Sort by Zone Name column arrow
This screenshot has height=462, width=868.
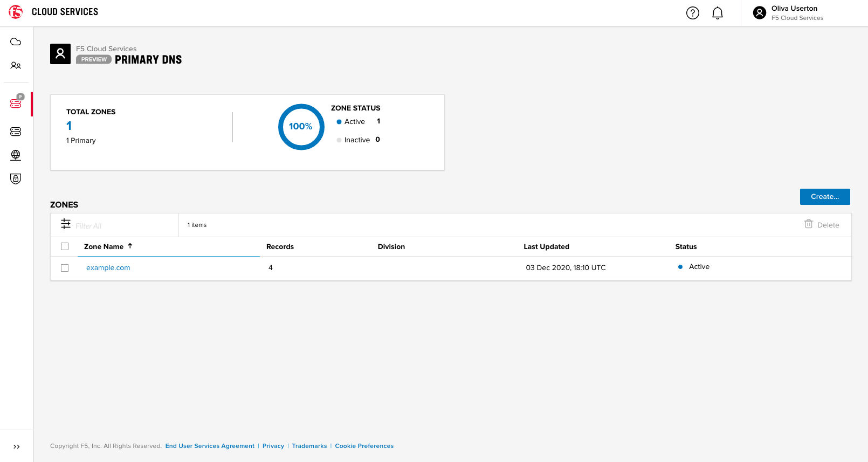click(130, 246)
